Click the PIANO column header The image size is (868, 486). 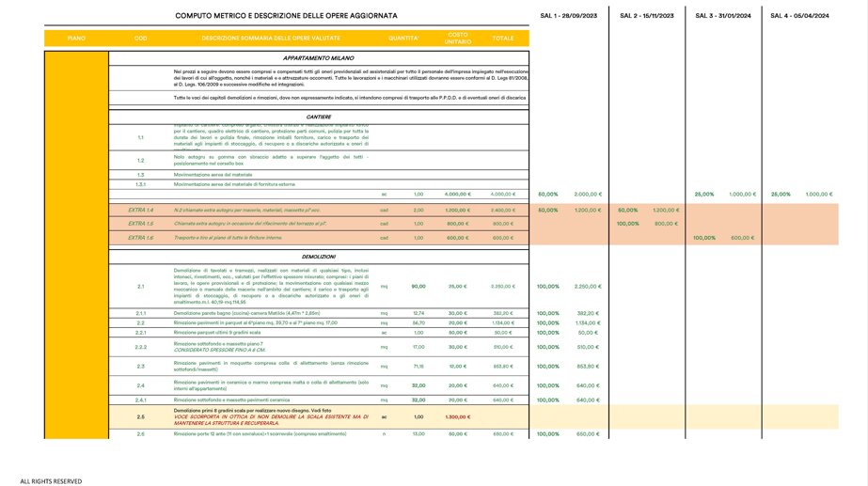(76, 39)
